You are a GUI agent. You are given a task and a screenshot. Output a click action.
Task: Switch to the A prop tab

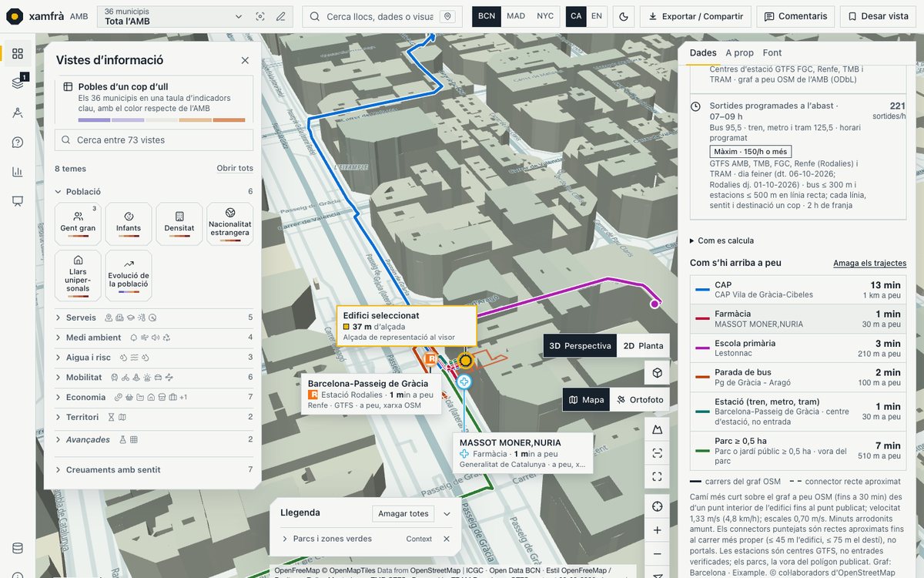click(x=740, y=53)
